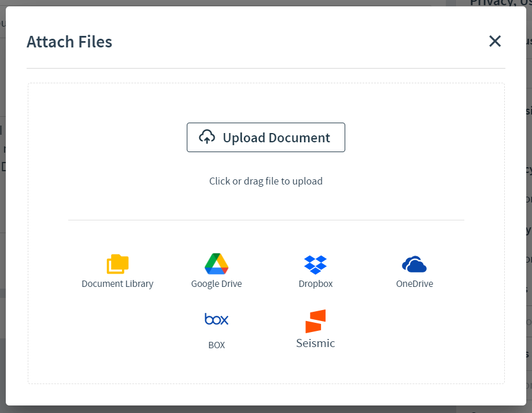
Task: Choose the Google Drive icon
Action: point(216,264)
